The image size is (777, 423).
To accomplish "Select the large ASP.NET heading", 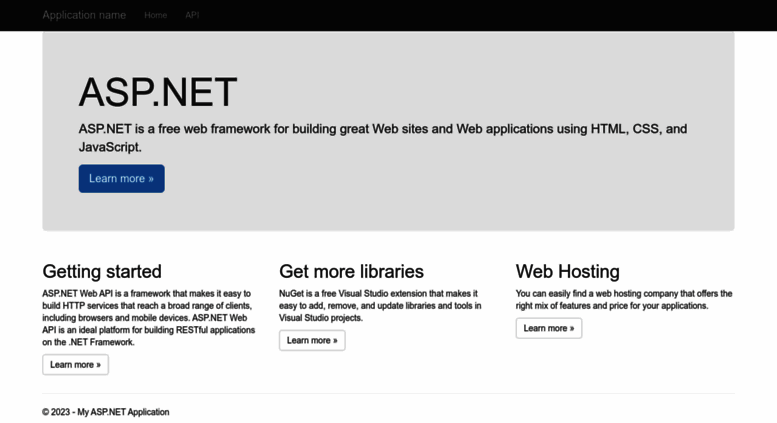I will (x=158, y=92).
